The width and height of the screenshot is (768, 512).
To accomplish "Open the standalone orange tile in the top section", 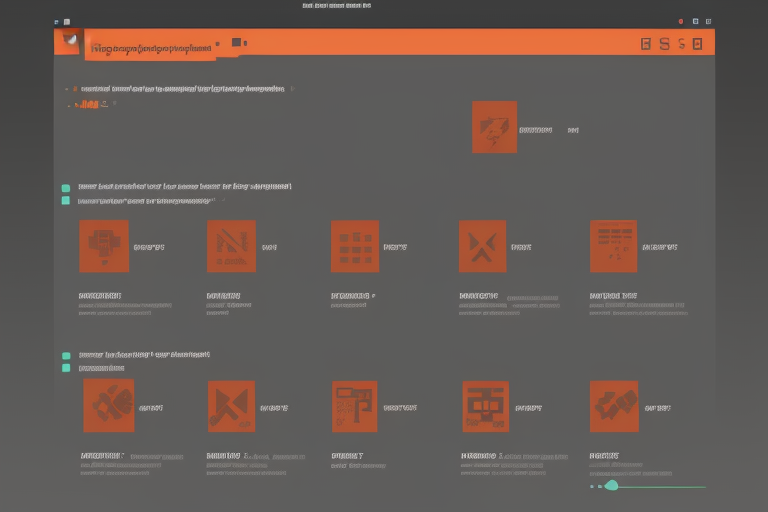I will (x=494, y=127).
